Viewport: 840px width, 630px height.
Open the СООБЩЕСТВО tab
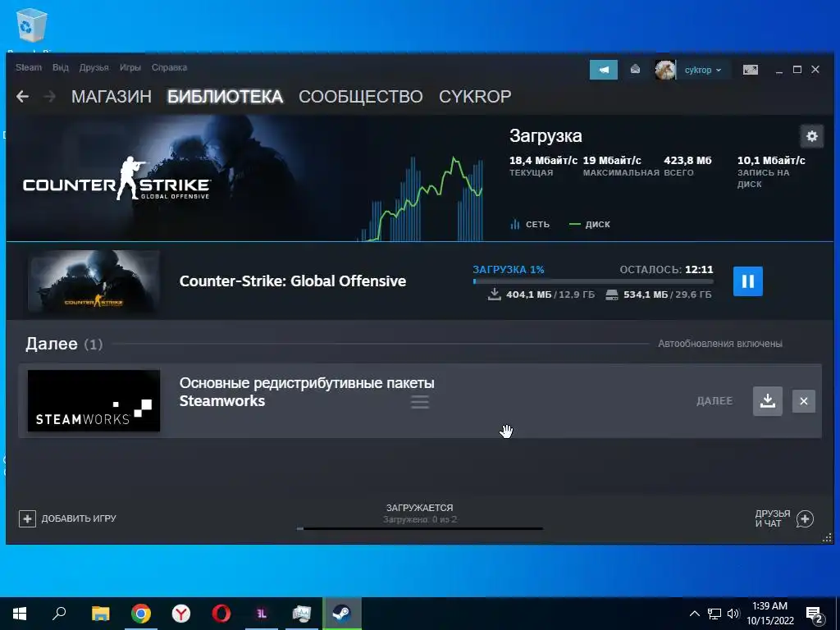[361, 97]
